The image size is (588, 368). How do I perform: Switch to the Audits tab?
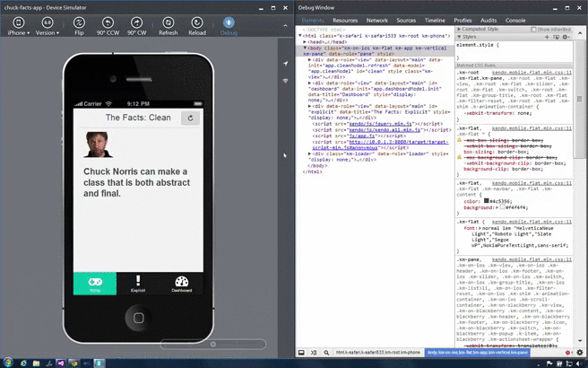(x=489, y=21)
